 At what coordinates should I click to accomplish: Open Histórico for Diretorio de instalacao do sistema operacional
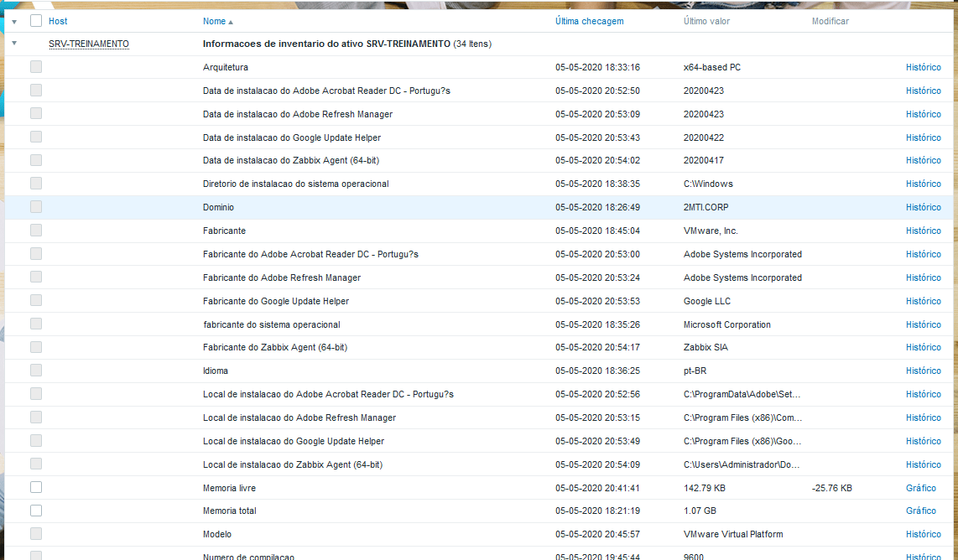click(923, 184)
